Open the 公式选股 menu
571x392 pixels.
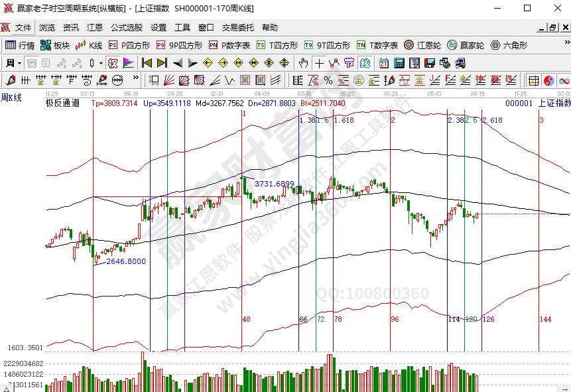pos(126,28)
